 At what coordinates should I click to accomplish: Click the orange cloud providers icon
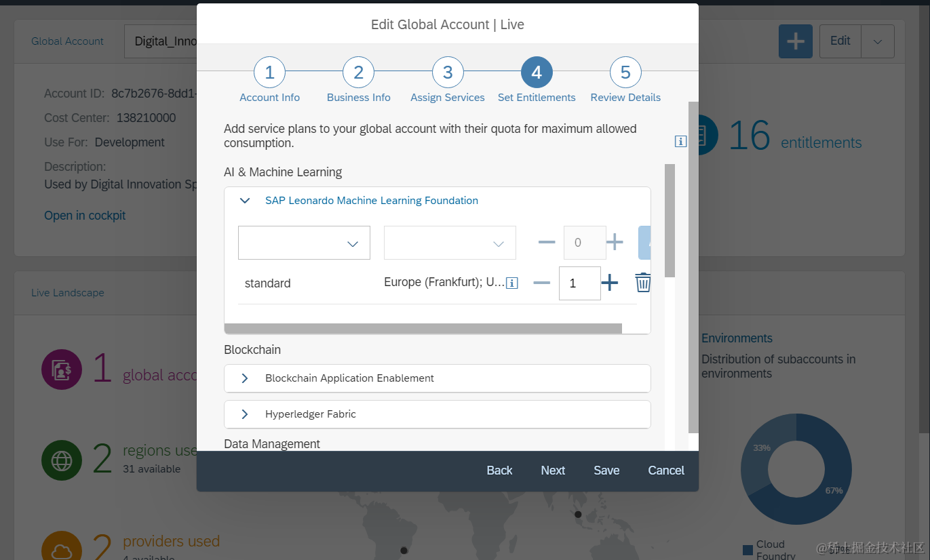coord(62,546)
